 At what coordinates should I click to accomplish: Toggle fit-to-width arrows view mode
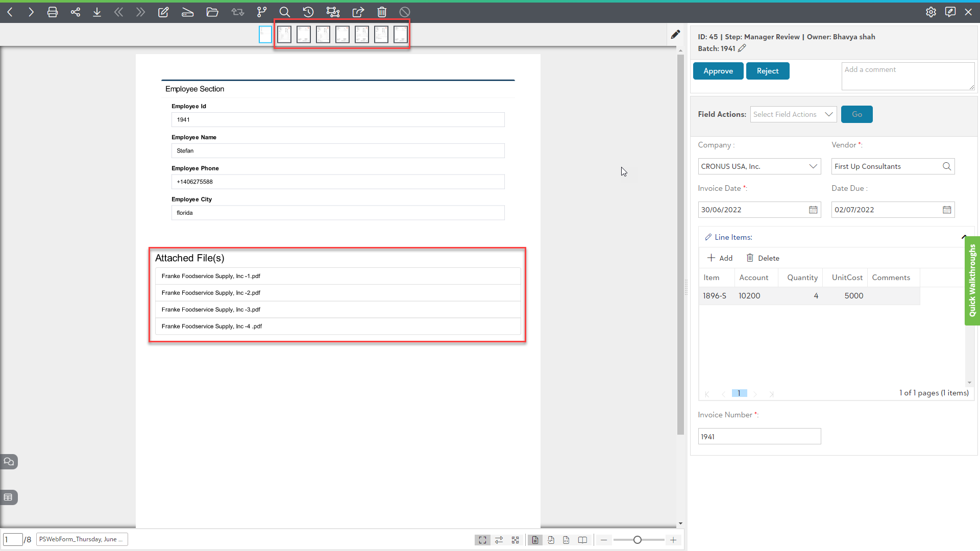pos(499,540)
